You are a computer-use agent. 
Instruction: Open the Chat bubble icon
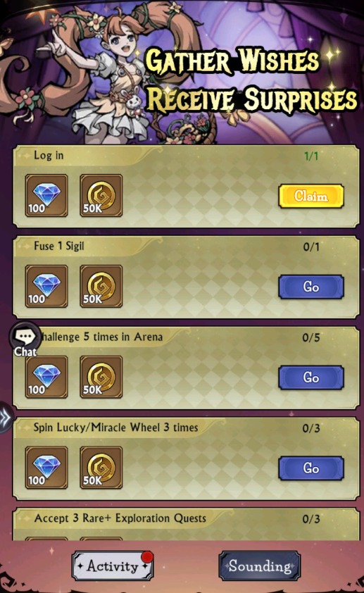[x=25, y=339]
